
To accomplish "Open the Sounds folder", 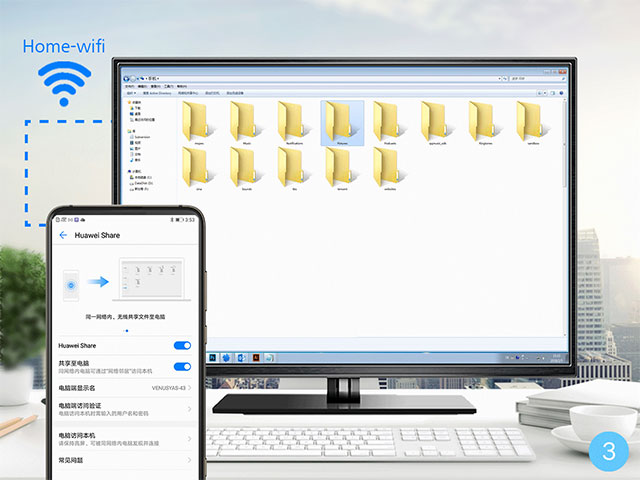I will pos(243,167).
